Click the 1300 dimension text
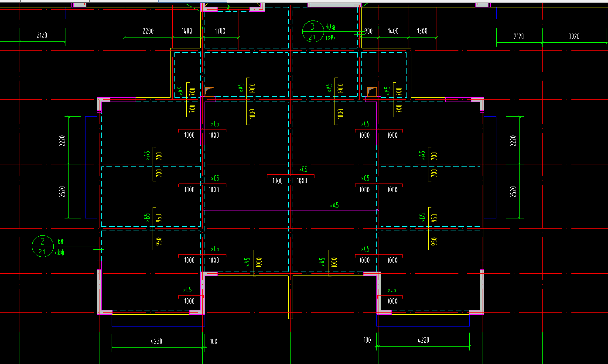Viewport: 608px width, 364px height. point(422,31)
